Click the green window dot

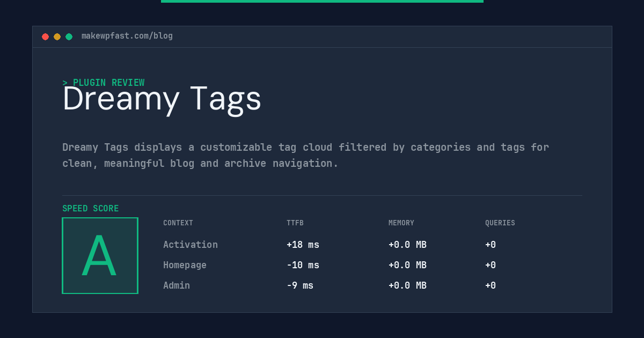click(69, 36)
